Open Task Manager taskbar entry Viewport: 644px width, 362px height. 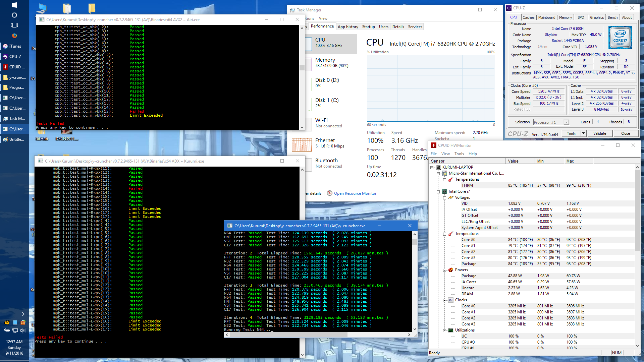[x=14, y=119]
